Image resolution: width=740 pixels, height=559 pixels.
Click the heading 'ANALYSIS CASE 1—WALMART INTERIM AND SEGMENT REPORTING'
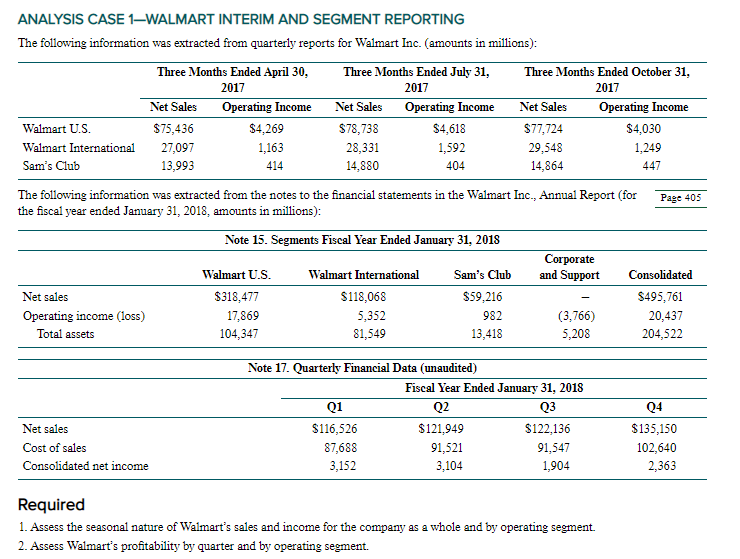point(241,19)
